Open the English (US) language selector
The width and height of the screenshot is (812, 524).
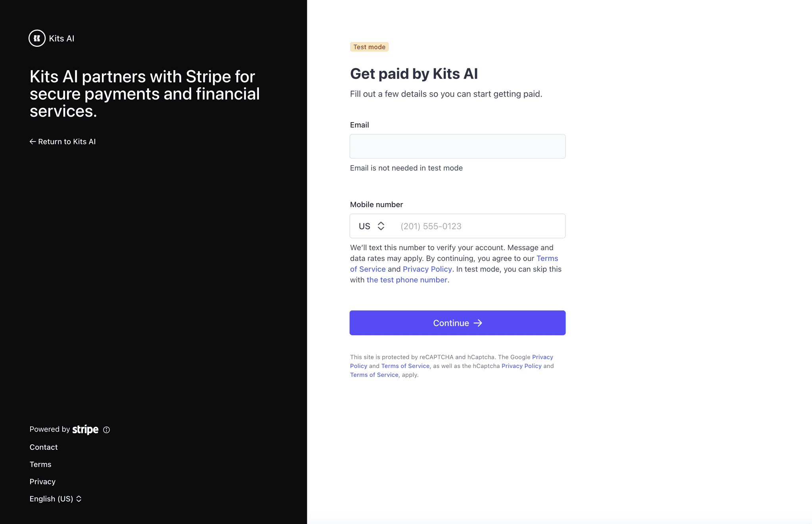click(56, 499)
